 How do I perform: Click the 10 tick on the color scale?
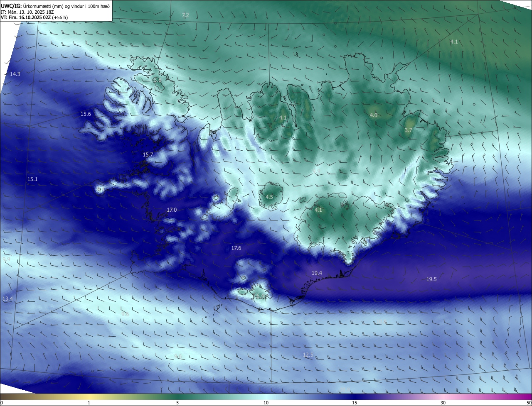click(266, 403)
